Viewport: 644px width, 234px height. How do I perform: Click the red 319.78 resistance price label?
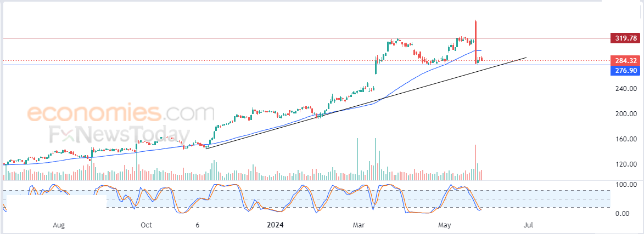click(x=626, y=38)
